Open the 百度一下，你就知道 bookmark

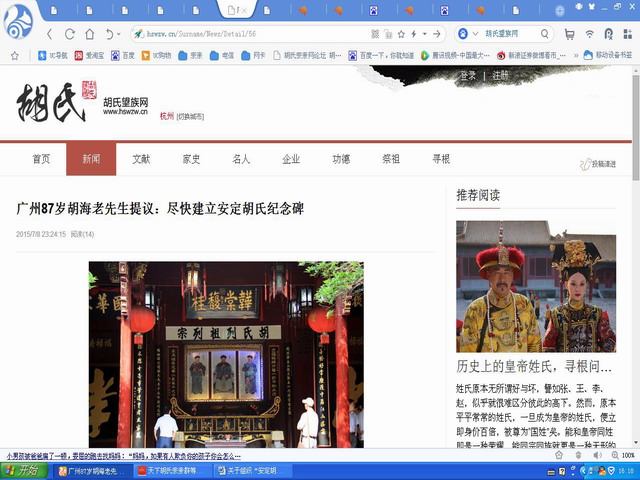(381, 56)
